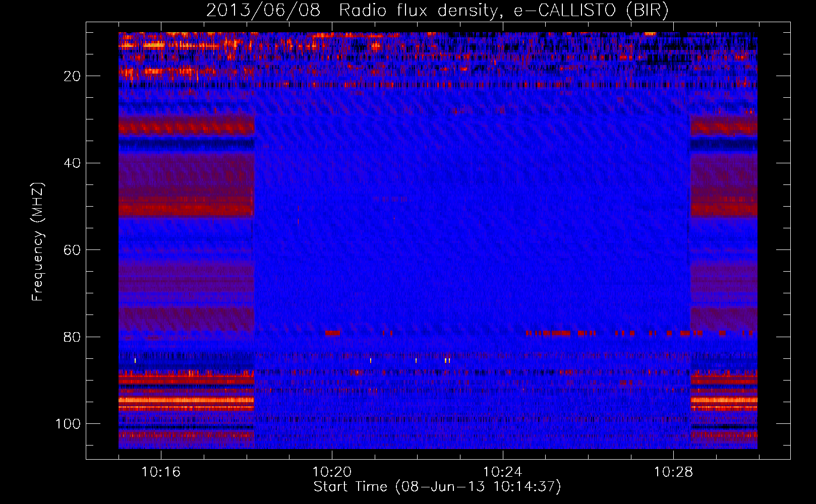Screen dimensions: 816x504
Task: Click the '10:16' time tick label
Action: [161, 472]
